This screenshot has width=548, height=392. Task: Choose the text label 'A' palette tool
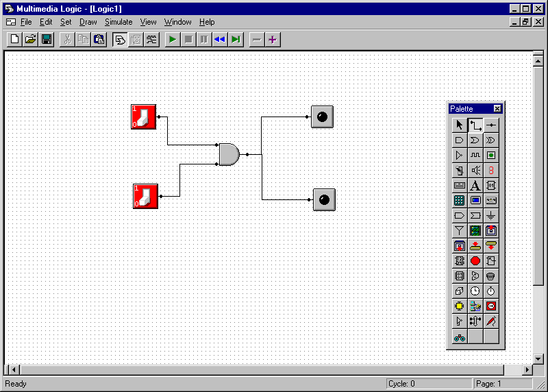[x=475, y=185]
